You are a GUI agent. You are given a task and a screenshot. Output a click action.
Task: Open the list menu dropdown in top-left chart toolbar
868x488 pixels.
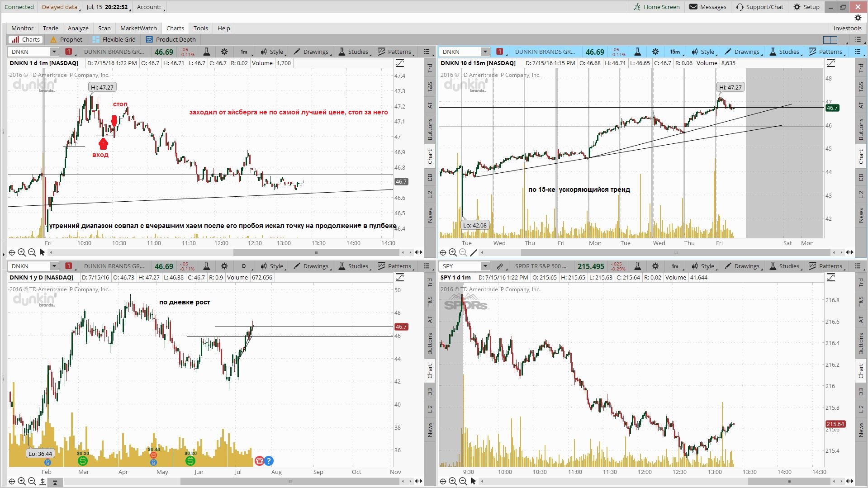pyautogui.click(x=427, y=52)
